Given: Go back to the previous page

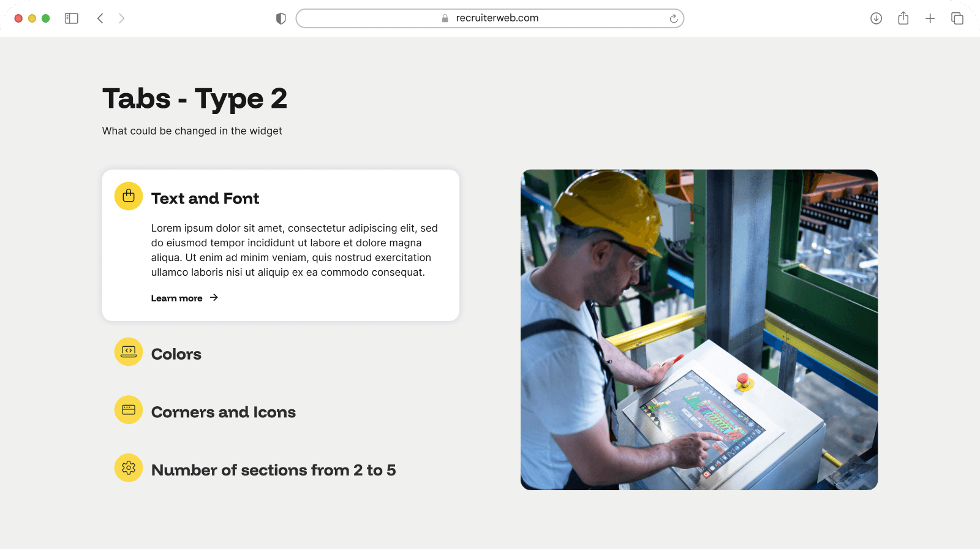Looking at the screenshot, I should tap(100, 18).
